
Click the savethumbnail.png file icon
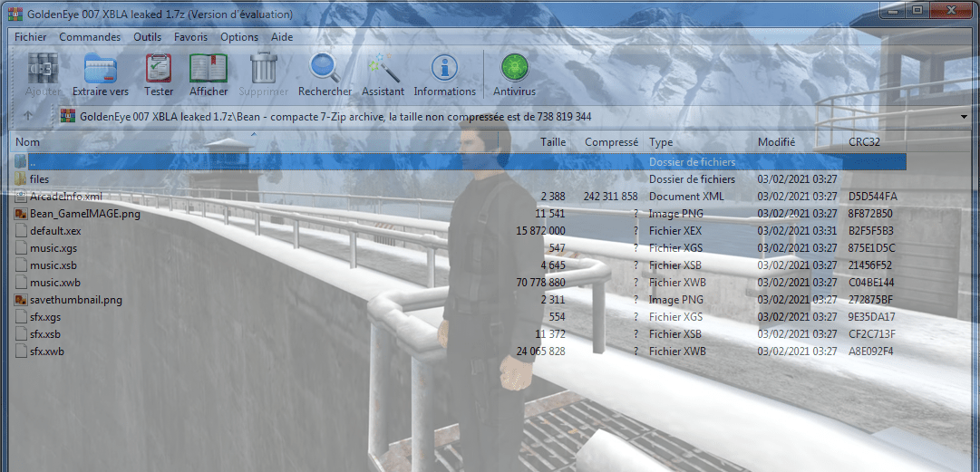coord(21,300)
